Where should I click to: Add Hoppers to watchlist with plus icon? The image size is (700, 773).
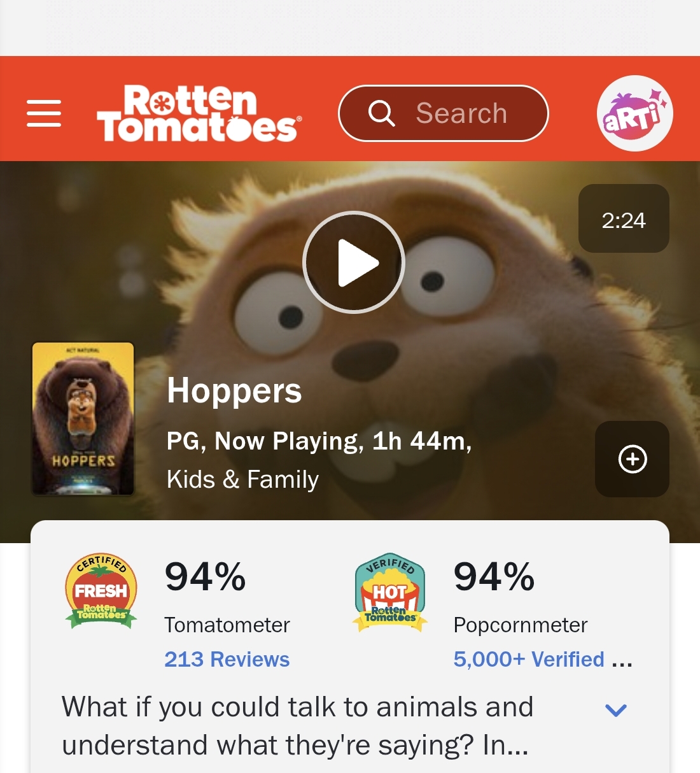632,459
